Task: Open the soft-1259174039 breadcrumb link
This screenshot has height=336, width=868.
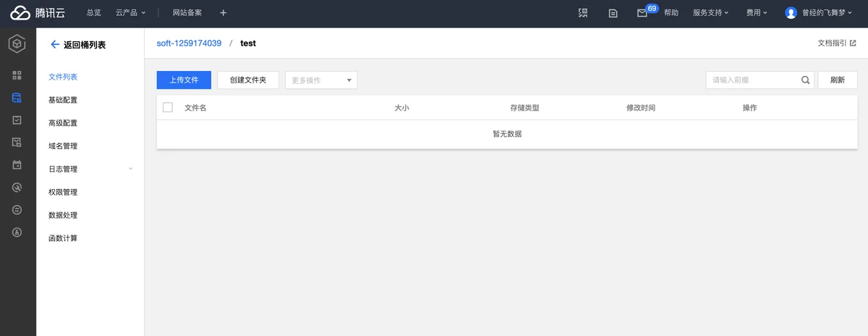Action: tap(189, 43)
